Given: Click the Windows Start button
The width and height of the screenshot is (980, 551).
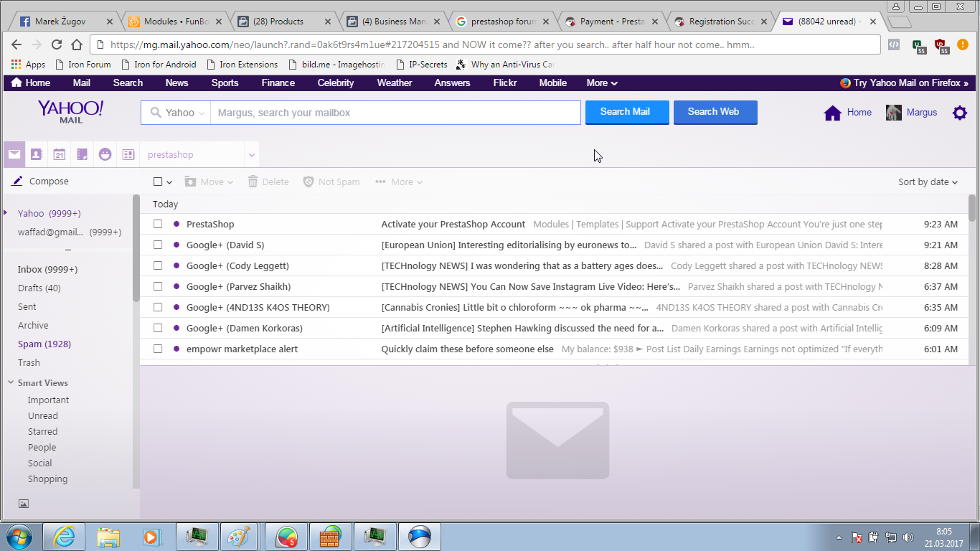Looking at the screenshot, I should [x=19, y=537].
